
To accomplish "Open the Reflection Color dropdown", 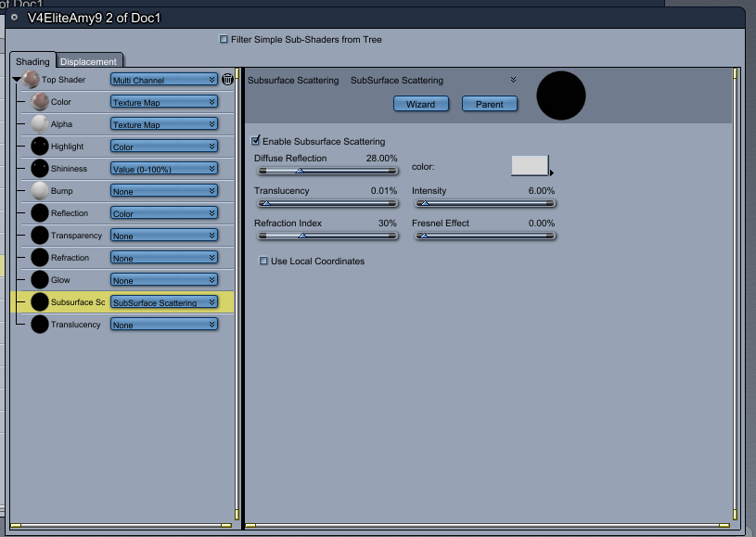I will tap(164, 213).
